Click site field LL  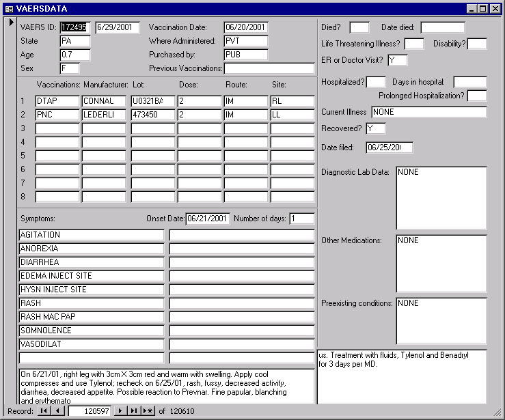(x=292, y=115)
